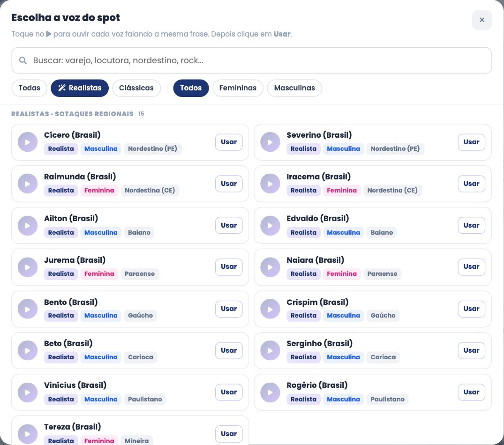Viewport: 504px width, 445px height.
Task: Preview the Vinícius voice
Action: 28,393
